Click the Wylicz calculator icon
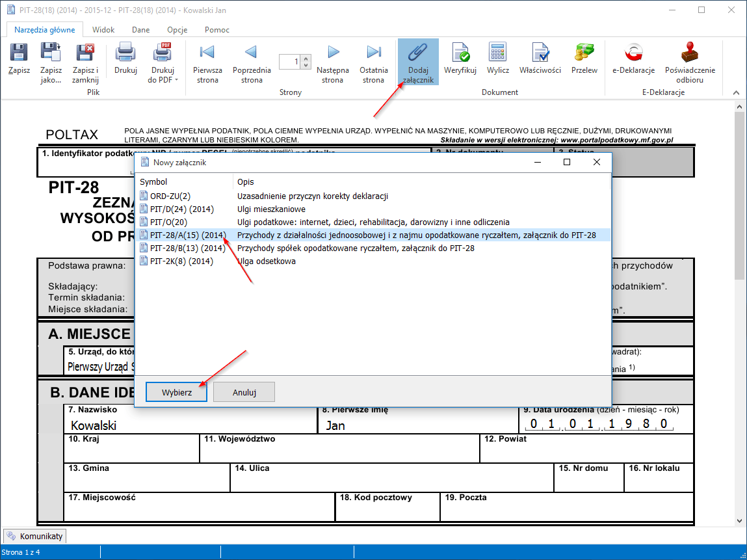The height and width of the screenshot is (560, 747). click(x=498, y=53)
